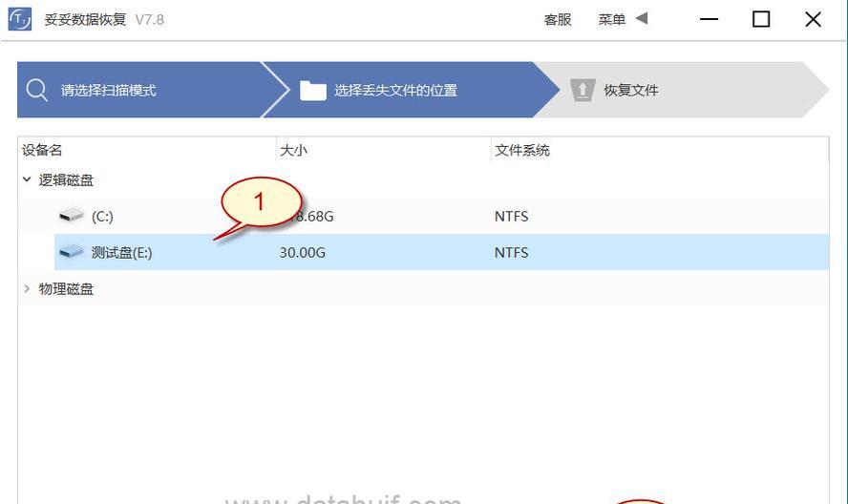This screenshot has width=848, height=504.
Task: Select the (C:) drive row
Action: point(423,216)
